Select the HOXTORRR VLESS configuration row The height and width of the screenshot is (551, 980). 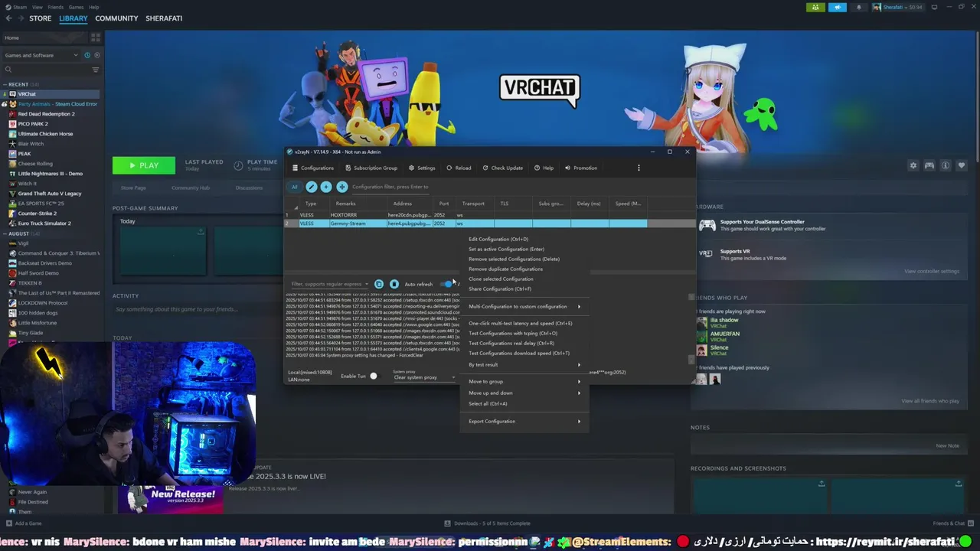click(x=465, y=215)
